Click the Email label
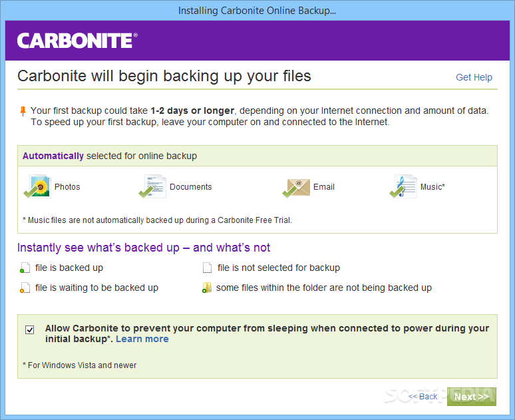 tap(324, 186)
